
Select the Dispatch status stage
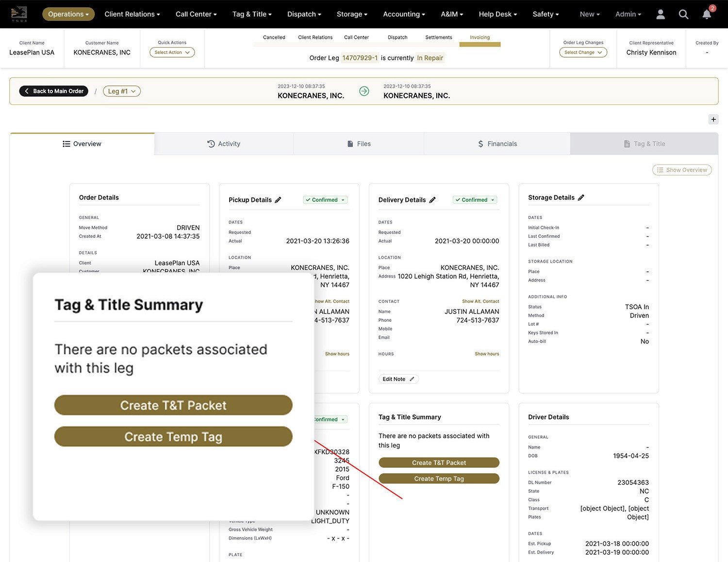coord(397,37)
